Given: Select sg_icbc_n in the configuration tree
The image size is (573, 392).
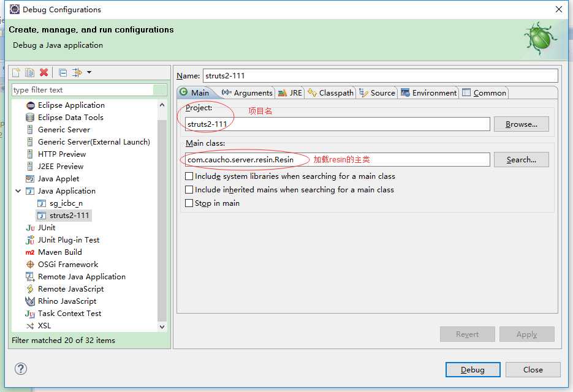Looking at the screenshot, I should (66, 203).
